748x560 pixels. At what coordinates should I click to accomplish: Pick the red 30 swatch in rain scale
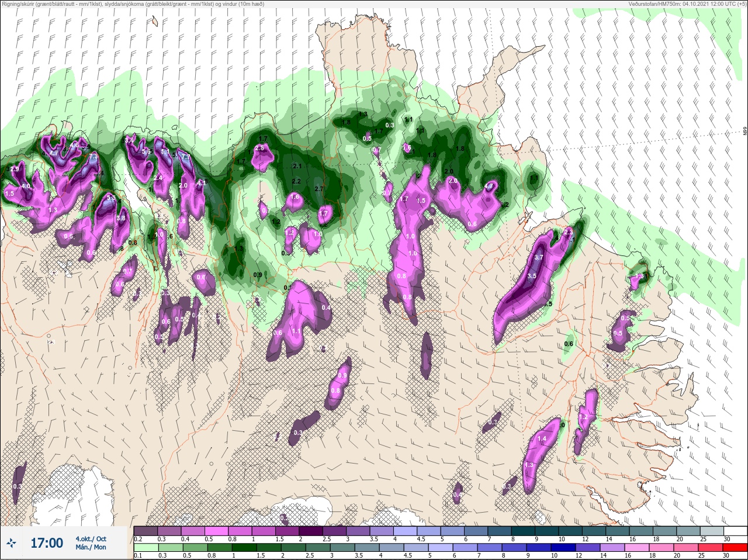click(735, 548)
